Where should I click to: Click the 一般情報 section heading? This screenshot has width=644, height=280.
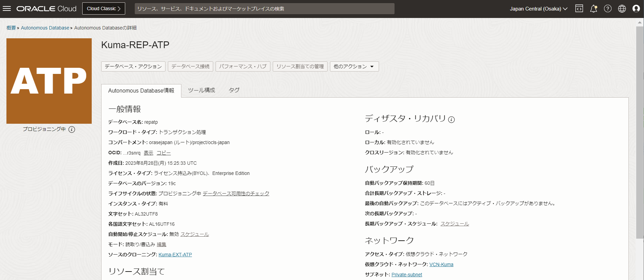125,109
